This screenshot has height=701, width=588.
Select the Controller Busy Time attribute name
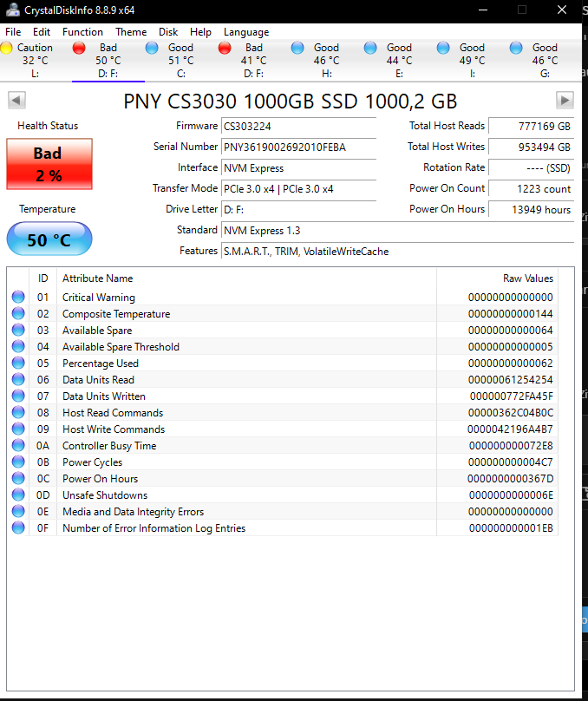pyautogui.click(x=109, y=446)
